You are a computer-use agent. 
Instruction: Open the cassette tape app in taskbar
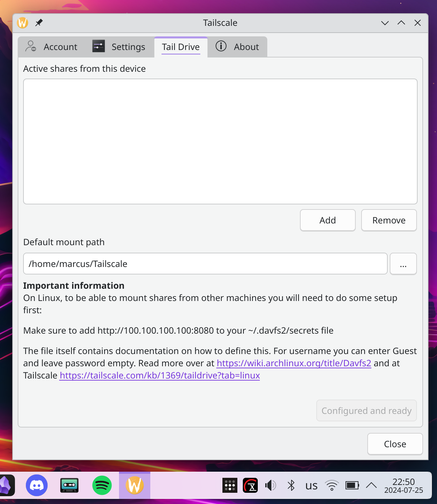click(69, 485)
